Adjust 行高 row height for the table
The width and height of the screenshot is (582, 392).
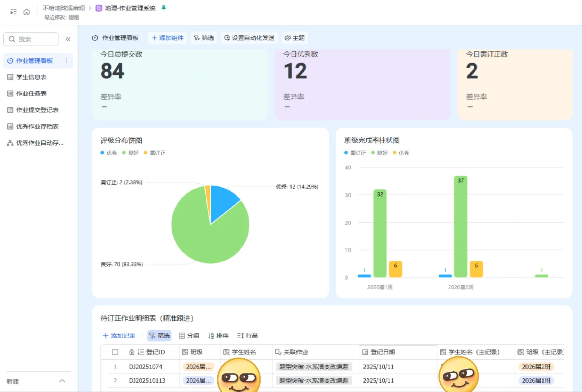(x=247, y=335)
